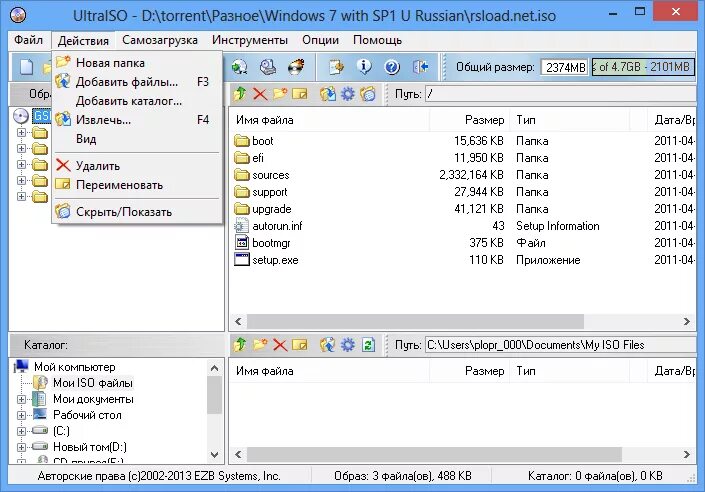705x492 pixels.
Task: Expand the Новый том(D:) drive node
Action: click(21, 447)
